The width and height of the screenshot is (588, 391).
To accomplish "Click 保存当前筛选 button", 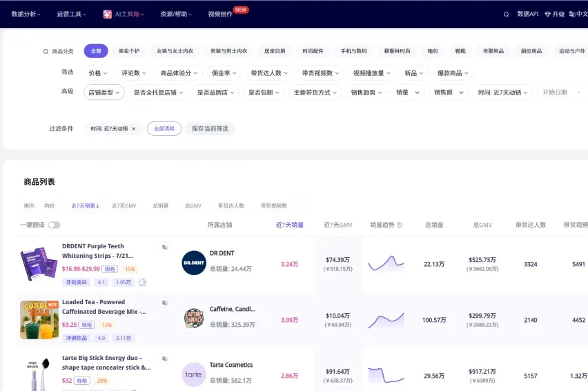I will (x=210, y=128).
